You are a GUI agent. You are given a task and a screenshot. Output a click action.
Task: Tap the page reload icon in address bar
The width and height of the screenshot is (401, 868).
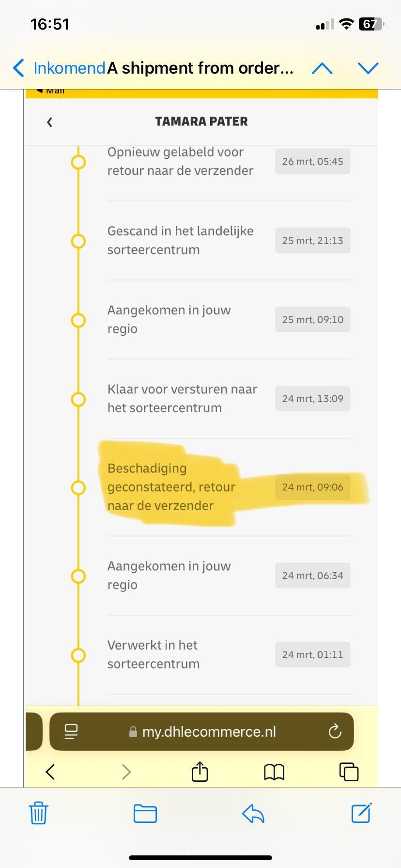335,731
